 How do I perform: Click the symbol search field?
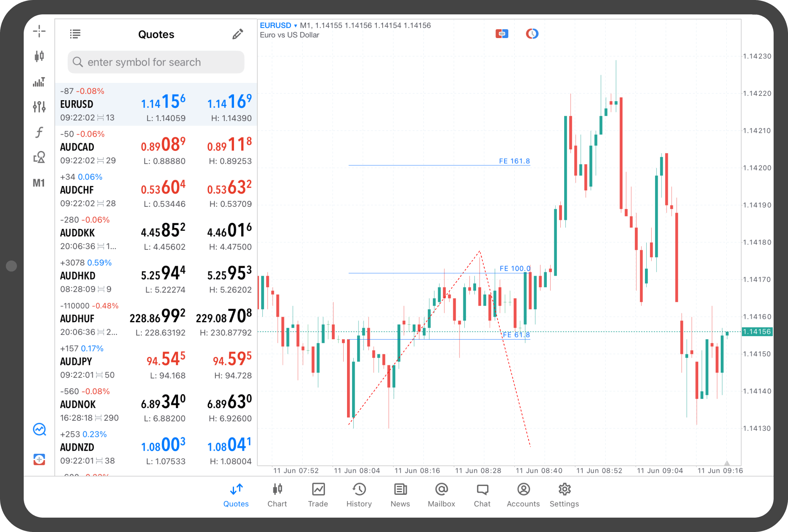coord(156,62)
